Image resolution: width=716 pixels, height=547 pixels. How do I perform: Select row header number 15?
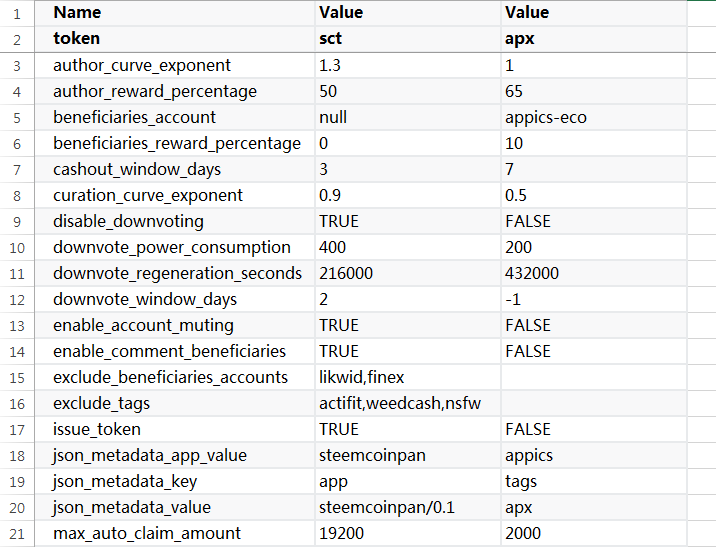click(x=16, y=377)
